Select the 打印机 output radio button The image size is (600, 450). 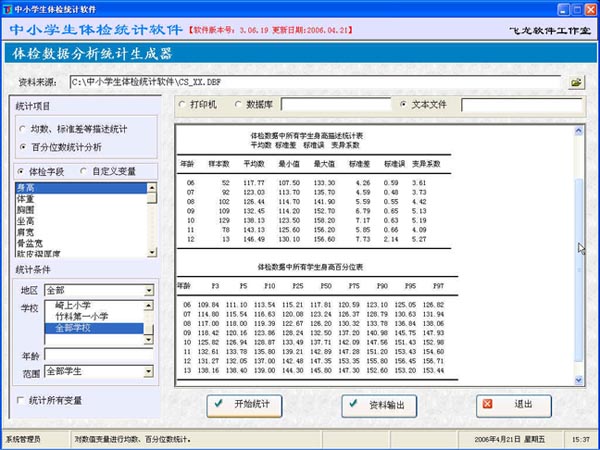tap(180, 103)
